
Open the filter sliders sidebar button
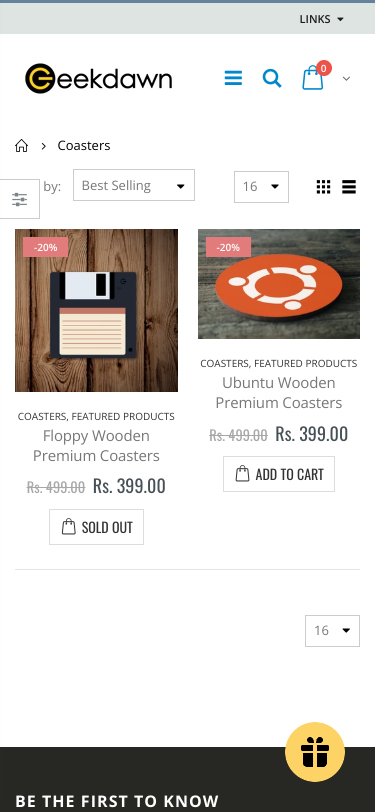(x=20, y=199)
